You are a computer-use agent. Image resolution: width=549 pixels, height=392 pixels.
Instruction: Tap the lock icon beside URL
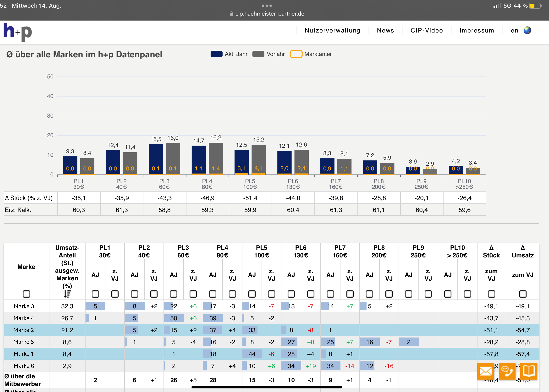(232, 14)
